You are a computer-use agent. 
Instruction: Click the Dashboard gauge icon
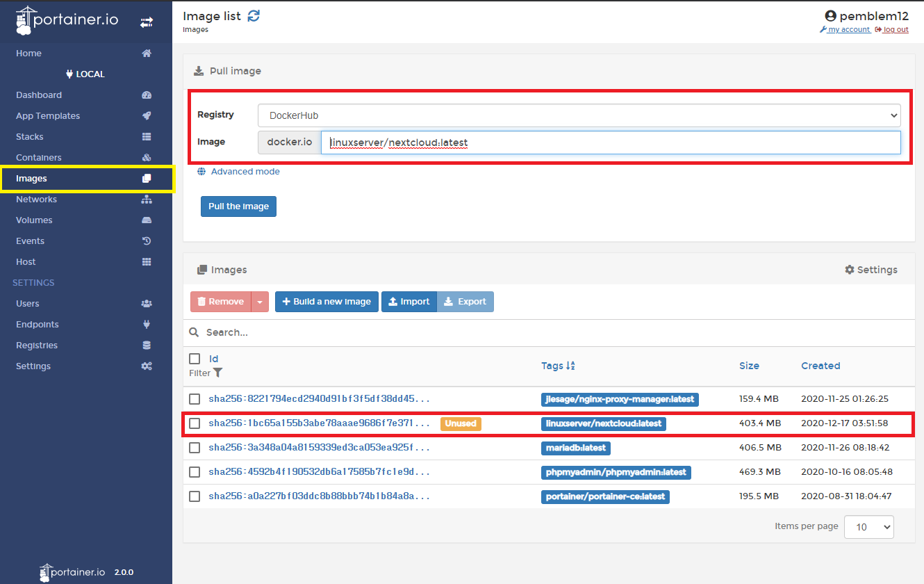click(147, 95)
